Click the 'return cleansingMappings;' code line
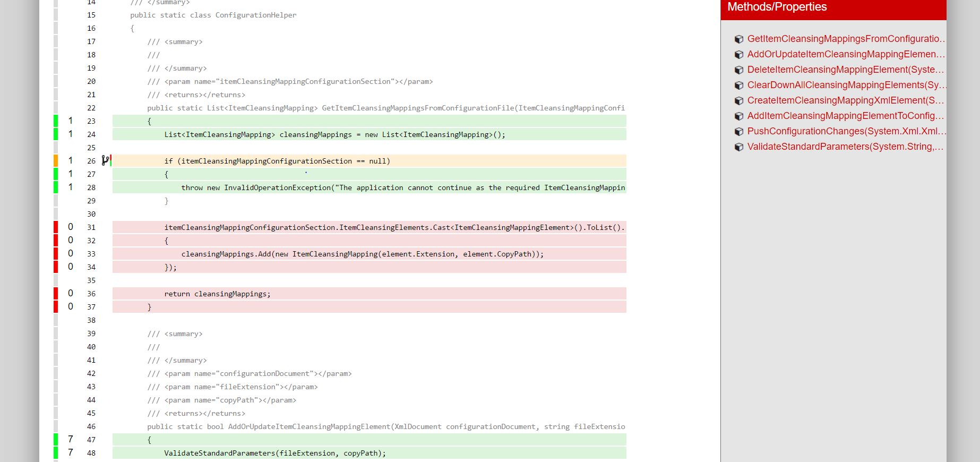980x462 pixels. (x=217, y=294)
